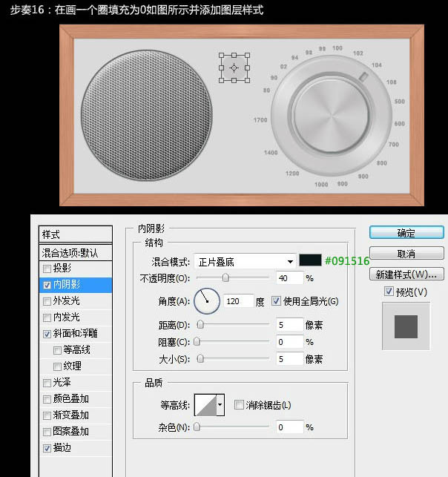Screen dimensions: 448x477
Task: Click the round speaker grille on canvas
Action: click(x=147, y=115)
